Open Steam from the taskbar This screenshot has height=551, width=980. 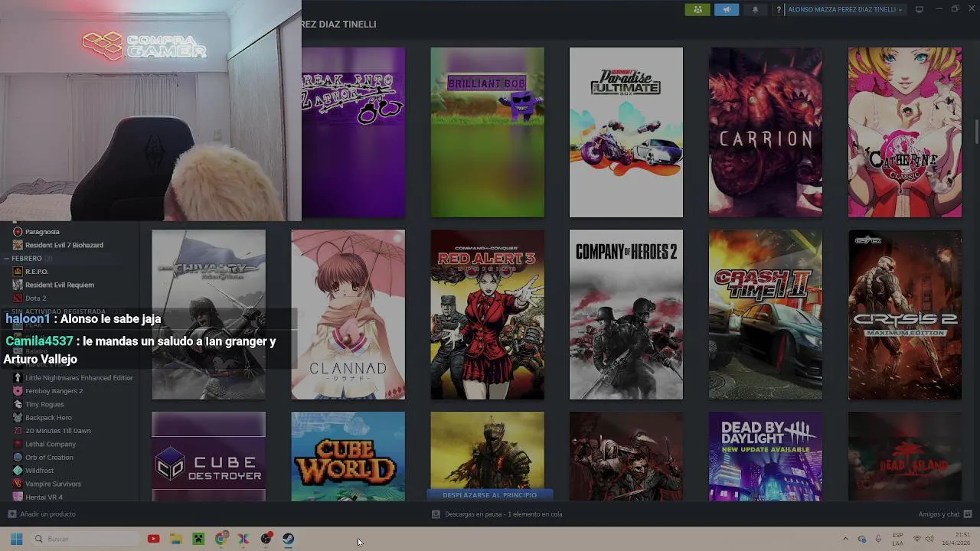click(x=288, y=539)
